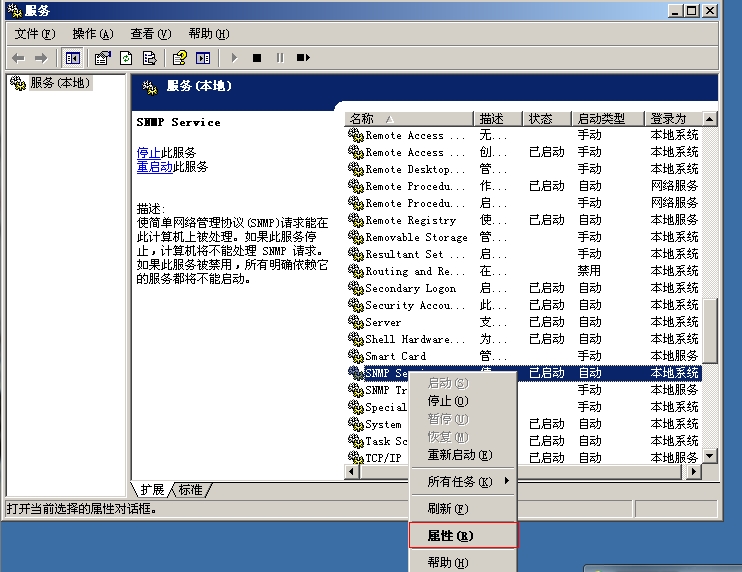The width and height of the screenshot is (742, 572).
Task: Click the Start service play icon
Action: click(x=234, y=58)
